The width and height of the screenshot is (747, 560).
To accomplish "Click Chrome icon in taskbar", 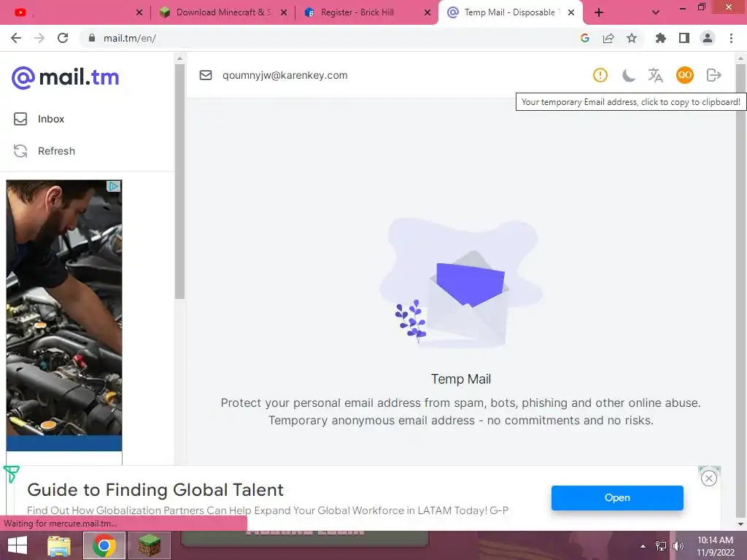I will coord(104,545).
